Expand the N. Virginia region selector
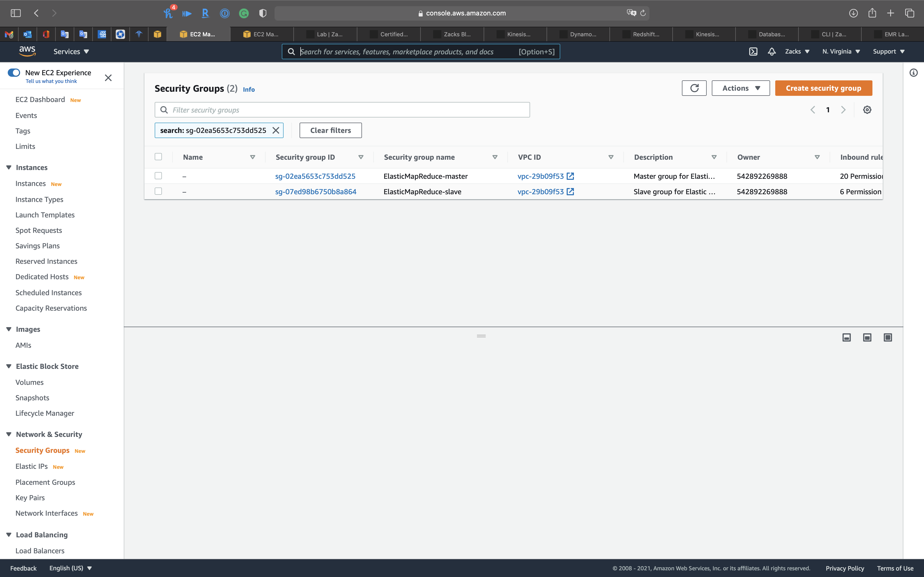Screen dimensions: 924x577 (841, 52)
